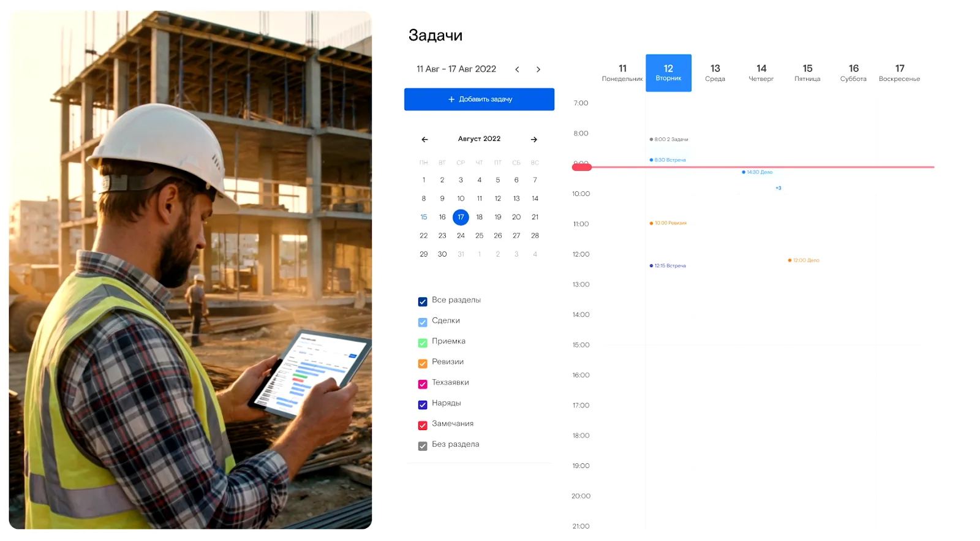Go to next week using right chevron
This screenshot has width=980, height=541.
click(538, 69)
